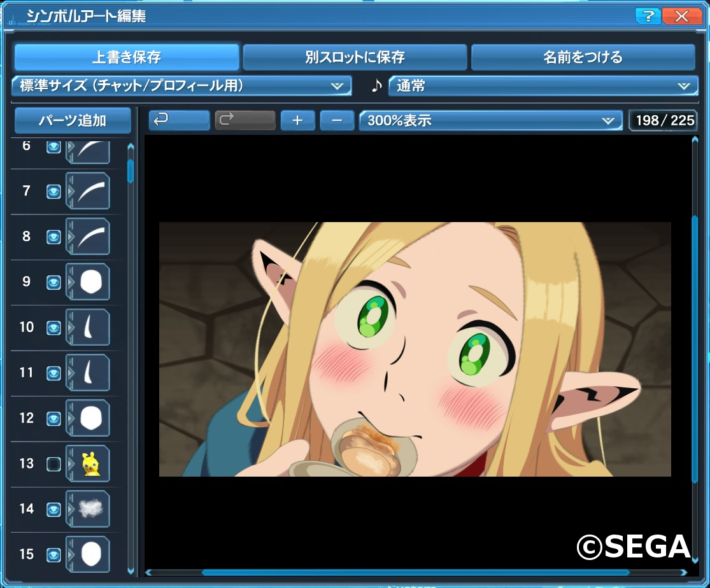Click the canvas horizontal scrollbar thumb

416,573
